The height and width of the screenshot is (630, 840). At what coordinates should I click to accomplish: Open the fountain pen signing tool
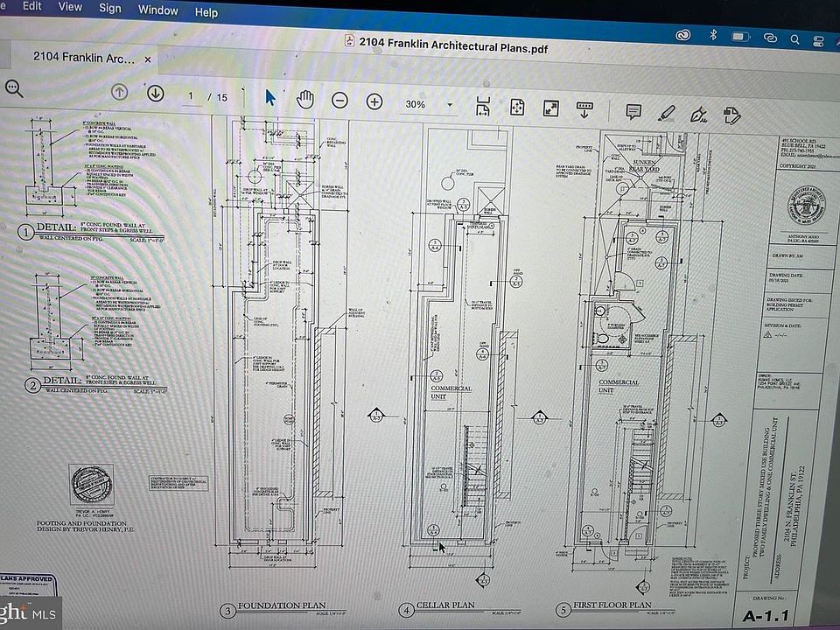point(698,114)
